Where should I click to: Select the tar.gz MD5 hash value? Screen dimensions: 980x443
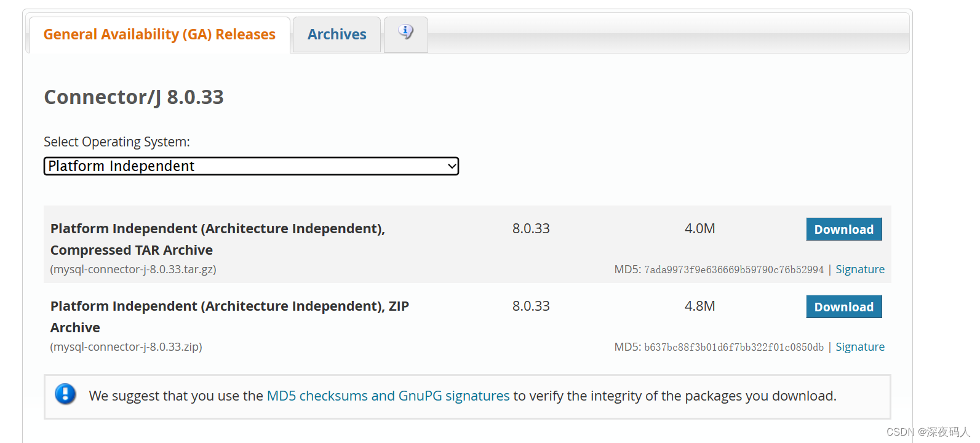click(x=733, y=269)
